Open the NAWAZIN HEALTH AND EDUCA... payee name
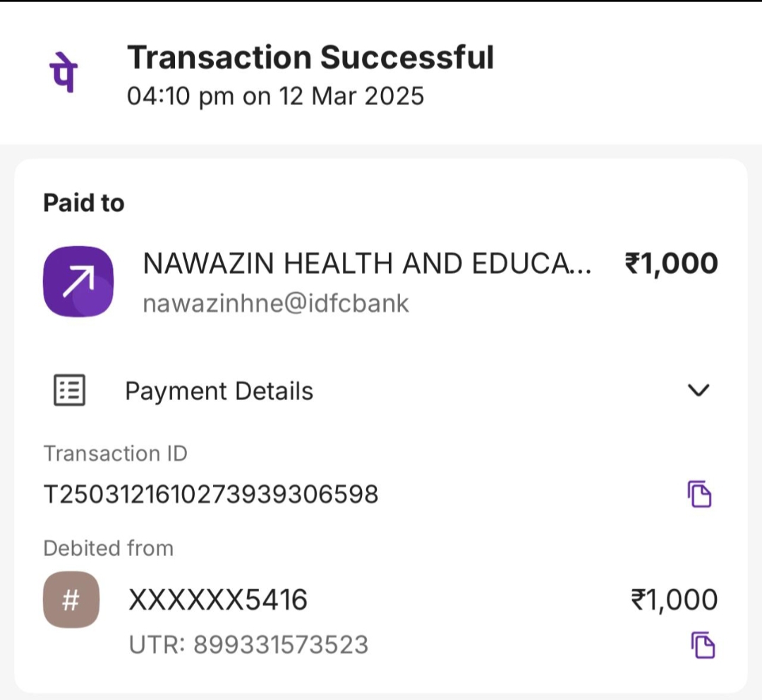This screenshot has width=762, height=700. (367, 264)
